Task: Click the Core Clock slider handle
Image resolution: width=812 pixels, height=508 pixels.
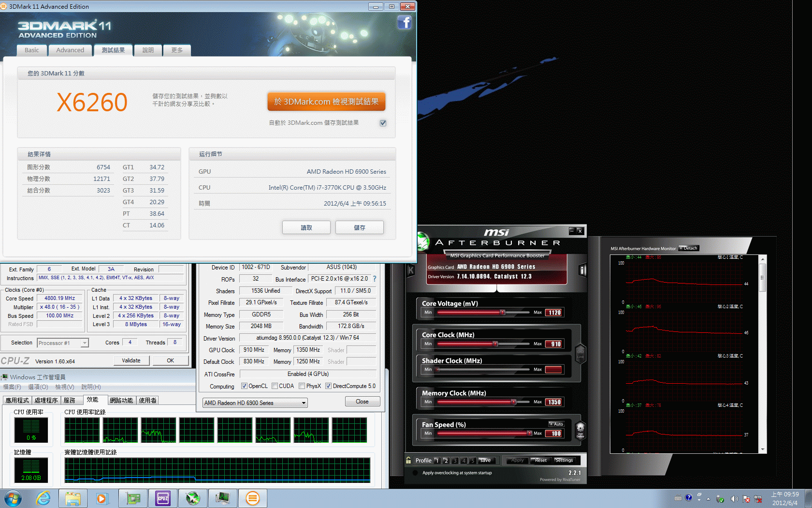Action: 495,344
